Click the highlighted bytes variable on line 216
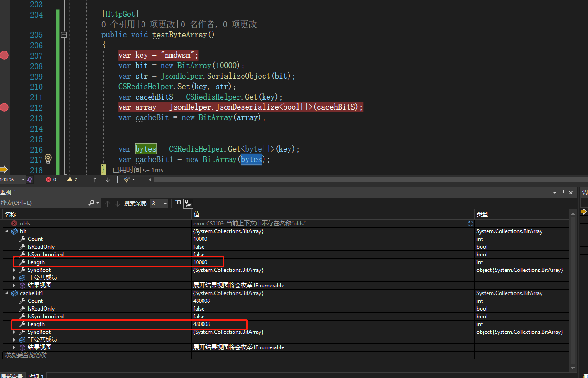The width and height of the screenshot is (588, 378). pos(146,149)
